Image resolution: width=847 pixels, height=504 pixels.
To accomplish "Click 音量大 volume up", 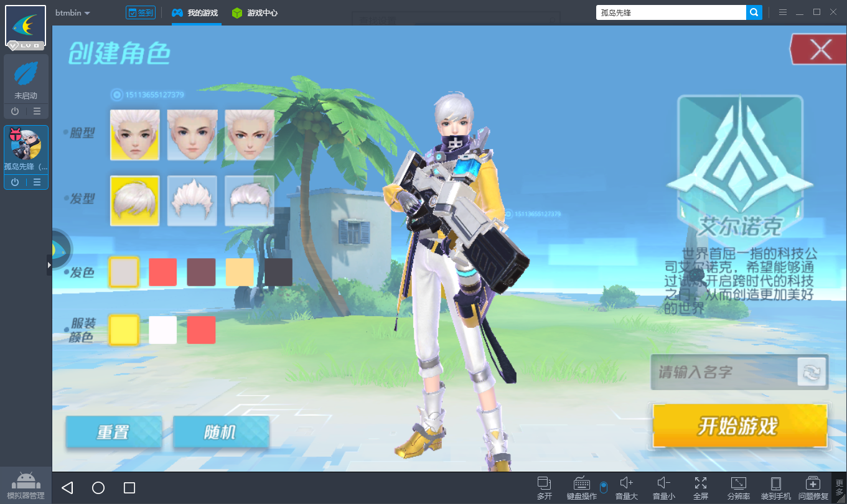I will 627,488.
